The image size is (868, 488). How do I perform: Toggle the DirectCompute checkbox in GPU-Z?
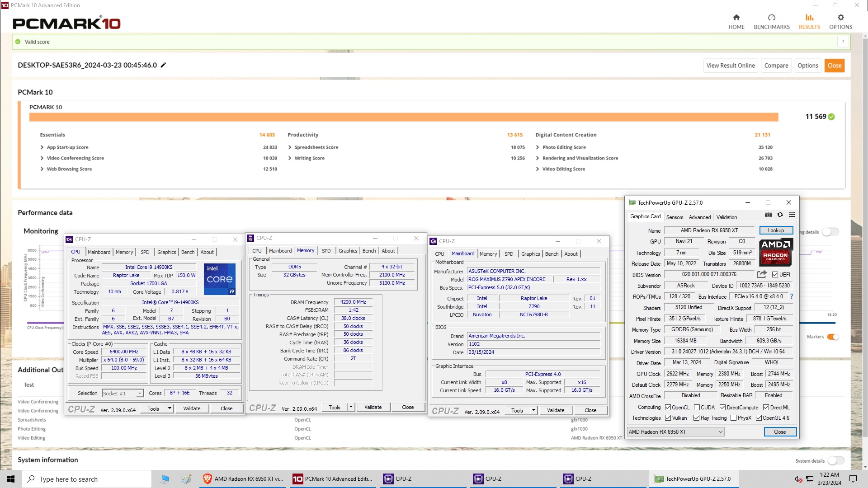coord(722,408)
